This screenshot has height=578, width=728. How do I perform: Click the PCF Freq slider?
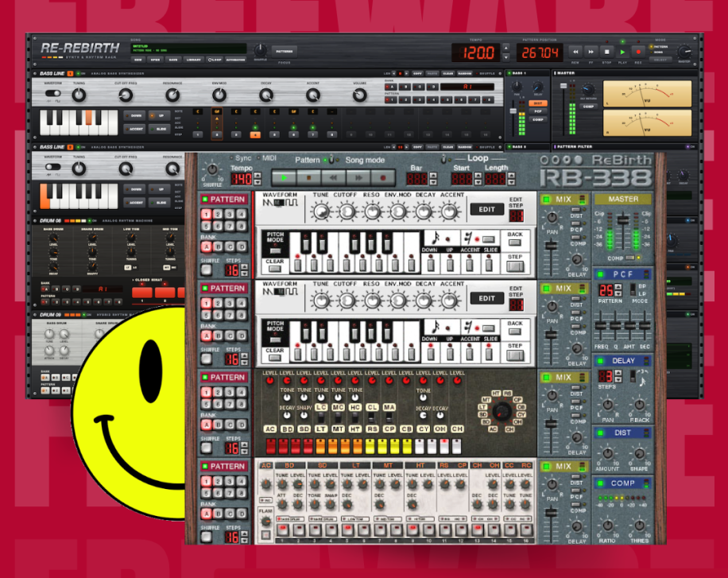click(601, 326)
